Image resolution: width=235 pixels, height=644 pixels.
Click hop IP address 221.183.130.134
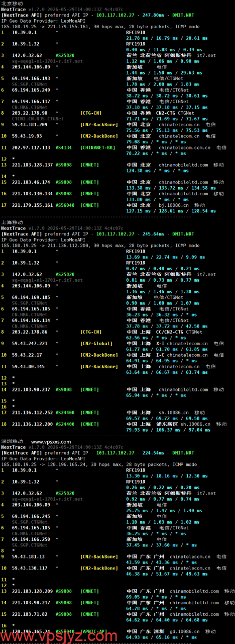(32, 194)
